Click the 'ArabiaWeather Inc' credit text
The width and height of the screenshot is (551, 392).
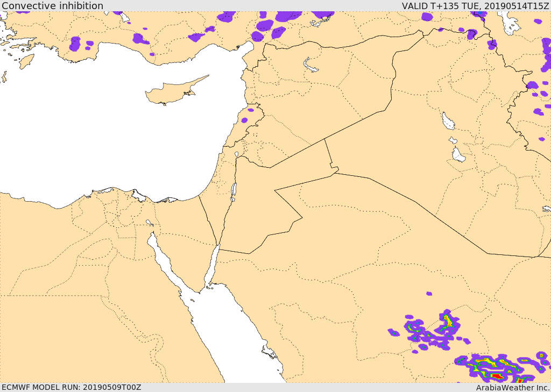pyautogui.click(x=513, y=388)
